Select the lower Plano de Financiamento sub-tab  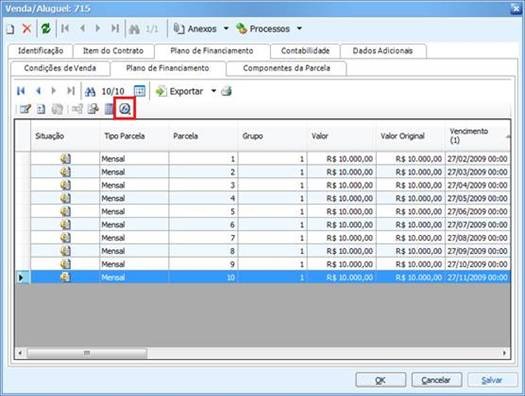click(x=167, y=68)
